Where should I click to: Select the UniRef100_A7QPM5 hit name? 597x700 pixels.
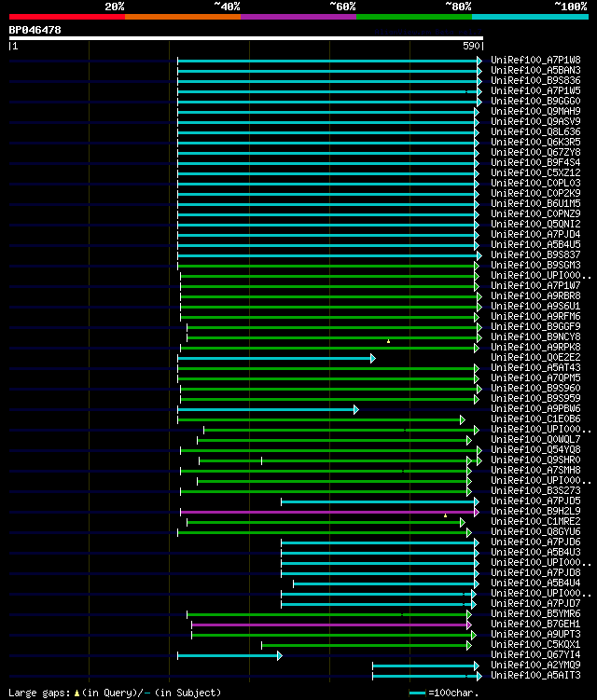click(535, 378)
